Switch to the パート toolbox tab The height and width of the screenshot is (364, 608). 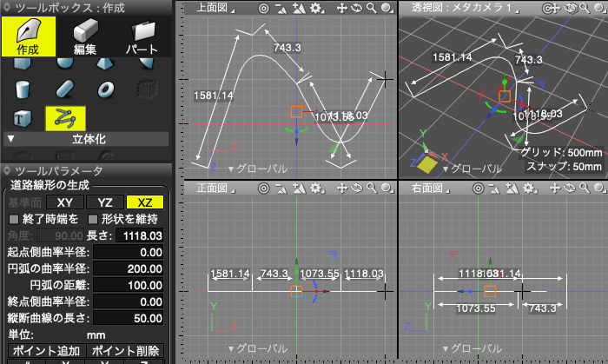pos(142,36)
